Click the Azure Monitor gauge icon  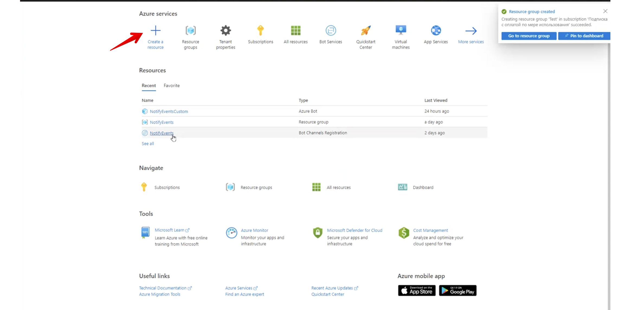(x=231, y=233)
